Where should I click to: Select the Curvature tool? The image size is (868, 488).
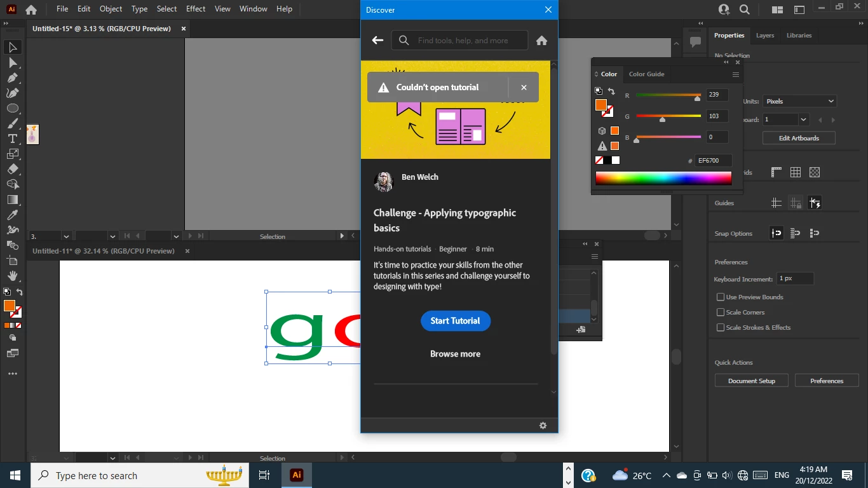(x=13, y=93)
